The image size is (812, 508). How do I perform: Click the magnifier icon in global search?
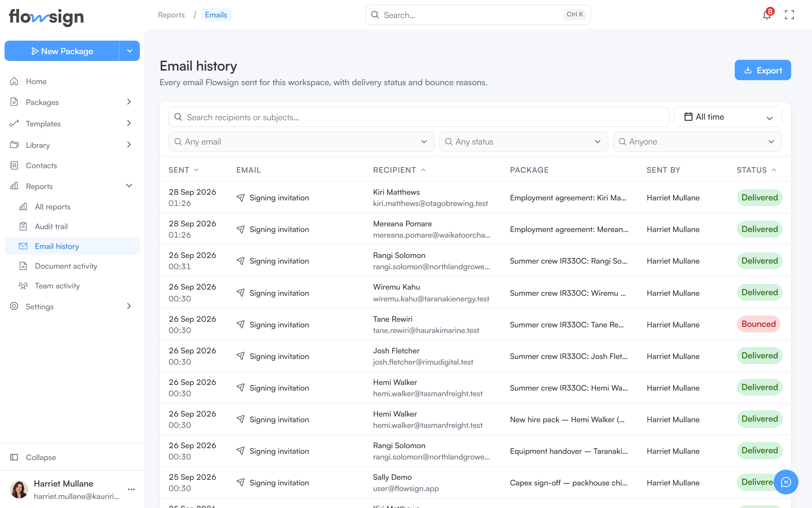coord(375,15)
